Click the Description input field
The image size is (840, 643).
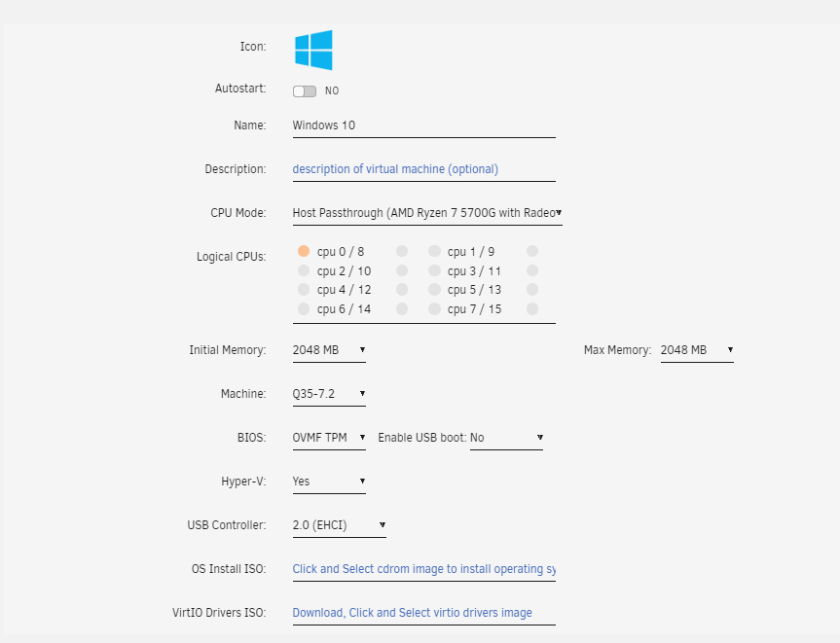click(423, 169)
